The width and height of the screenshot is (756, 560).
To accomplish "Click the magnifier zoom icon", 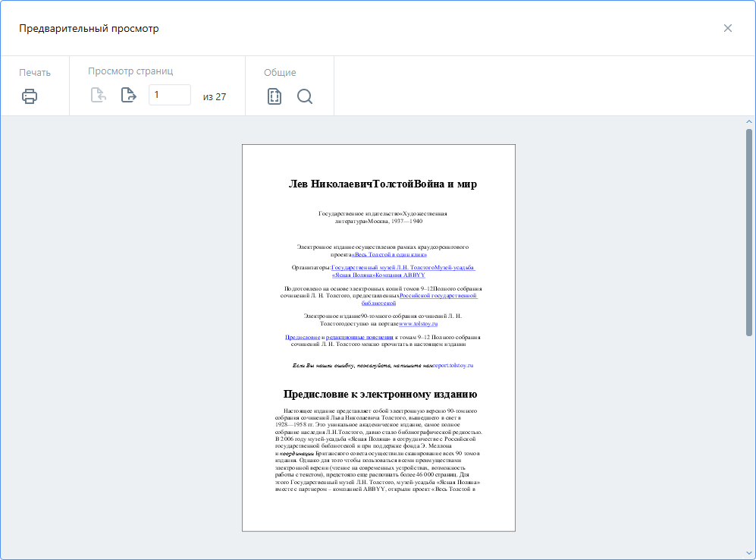I will pyautogui.click(x=305, y=96).
